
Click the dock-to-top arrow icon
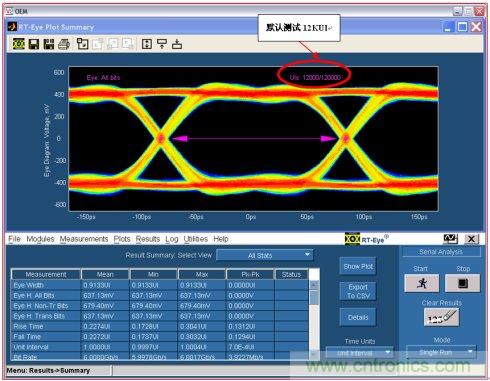(162, 44)
